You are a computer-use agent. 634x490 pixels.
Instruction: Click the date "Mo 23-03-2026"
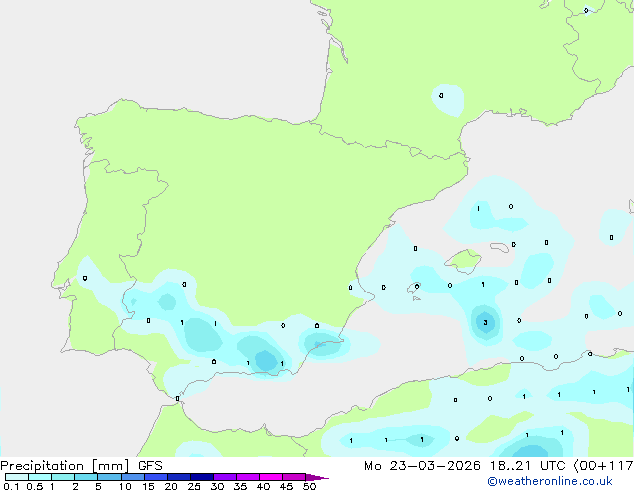(422, 466)
